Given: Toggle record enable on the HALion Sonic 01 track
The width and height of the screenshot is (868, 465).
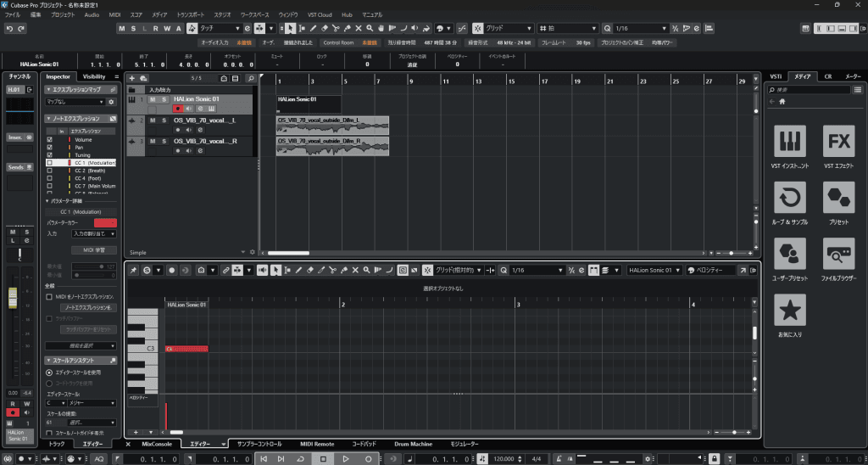Looking at the screenshot, I should point(178,109).
